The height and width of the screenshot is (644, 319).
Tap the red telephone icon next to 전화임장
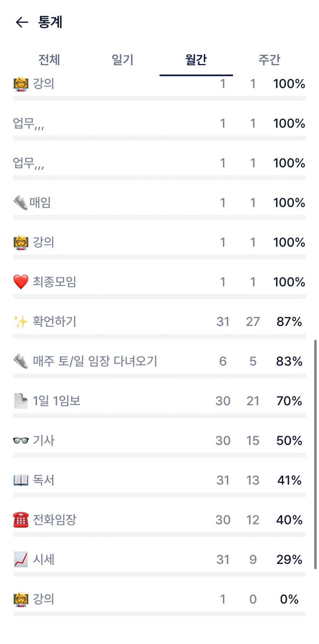coord(21,520)
